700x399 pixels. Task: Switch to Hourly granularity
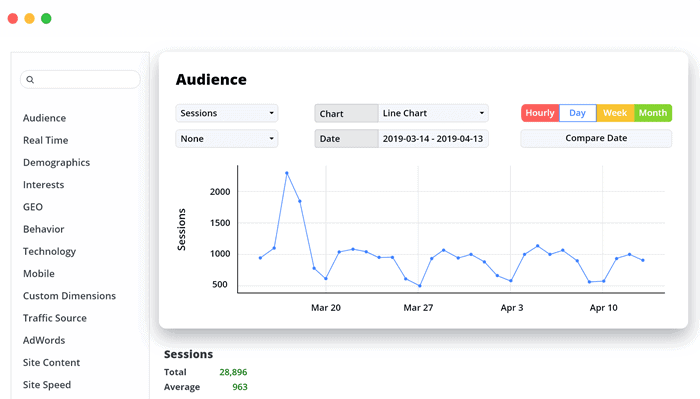540,113
